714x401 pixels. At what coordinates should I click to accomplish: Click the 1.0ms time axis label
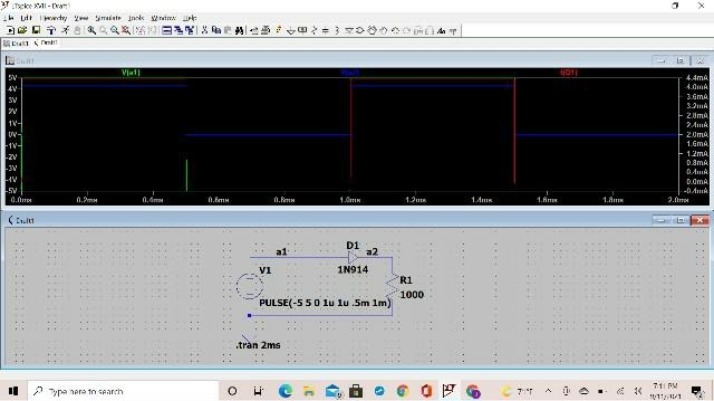[350, 200]
